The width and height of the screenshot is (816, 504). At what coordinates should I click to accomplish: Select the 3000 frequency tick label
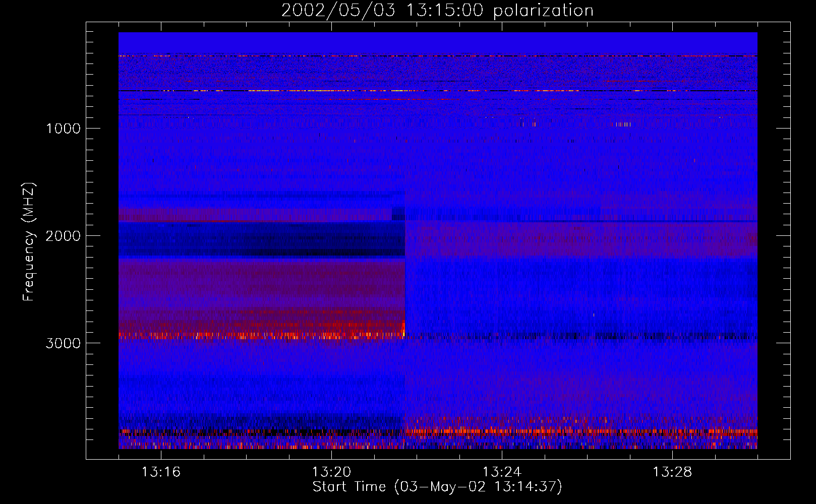point(63,343)
